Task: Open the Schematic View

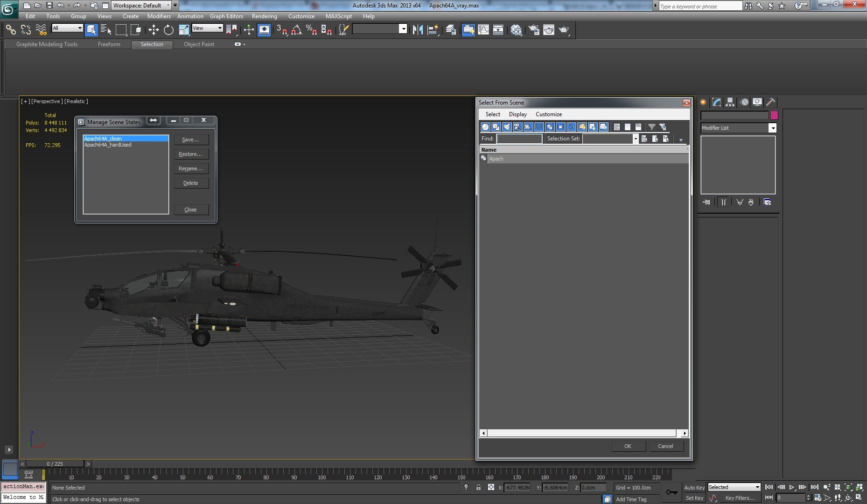Action: point(498,30)
